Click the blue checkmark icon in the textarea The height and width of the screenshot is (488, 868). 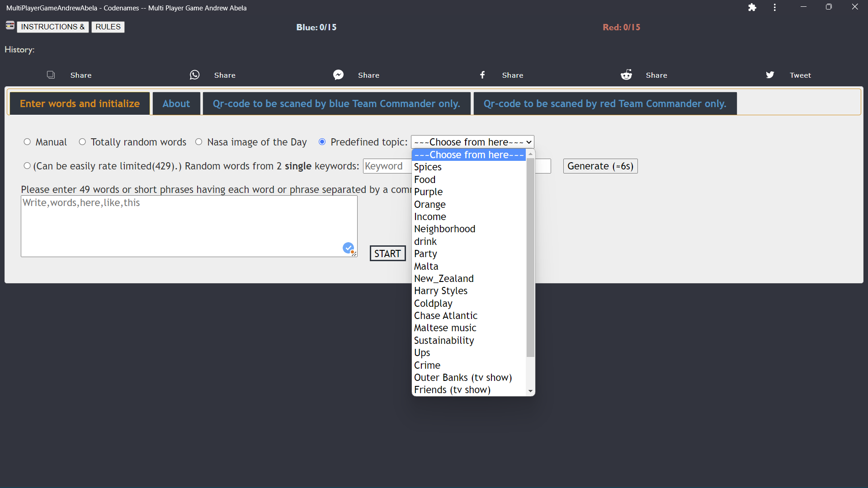coord(348,248)
